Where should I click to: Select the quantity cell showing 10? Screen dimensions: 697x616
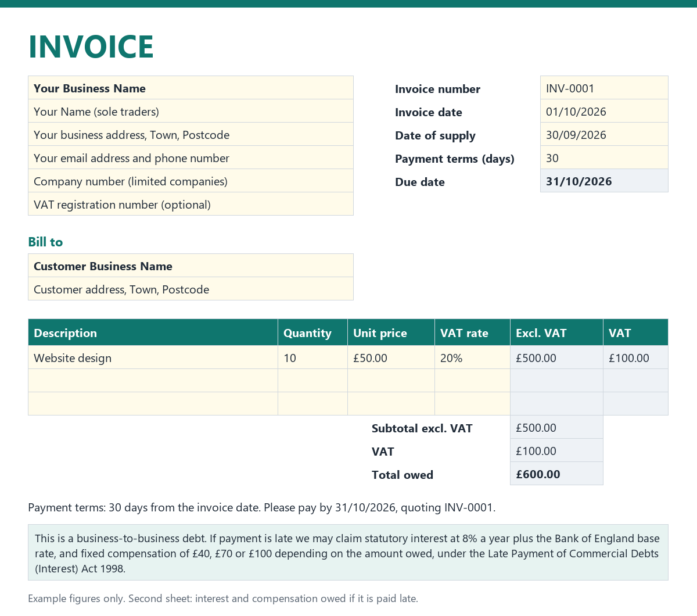tap(312, 357)
